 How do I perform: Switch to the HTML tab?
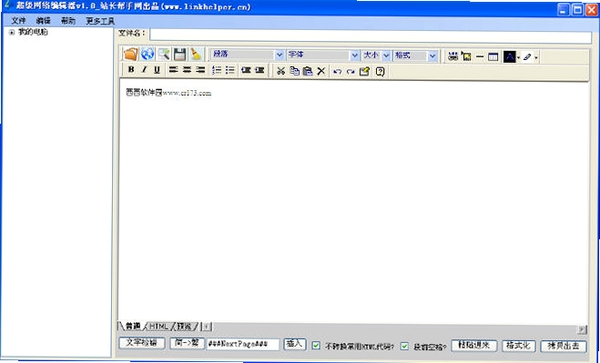[x=158, y=326]
